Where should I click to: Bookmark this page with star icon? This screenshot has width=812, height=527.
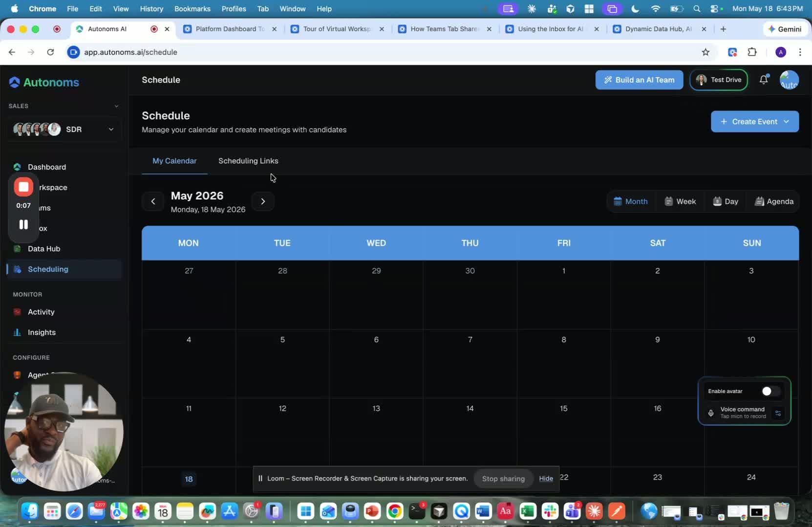[705, 52]
